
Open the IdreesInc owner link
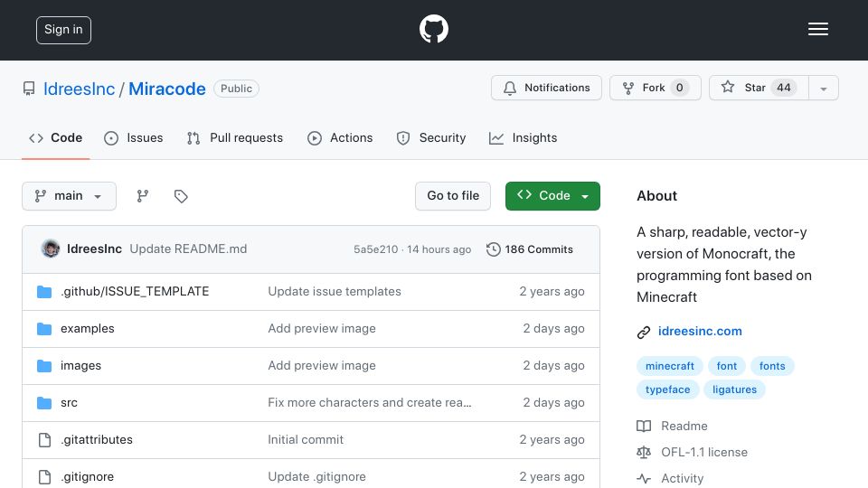[80, 89]
